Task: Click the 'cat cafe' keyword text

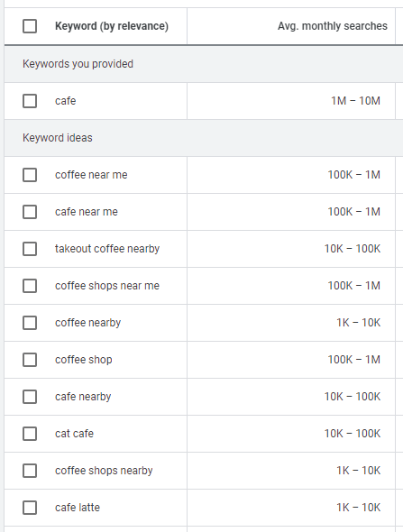Action: pyautogui.click(x=74, y=434)
